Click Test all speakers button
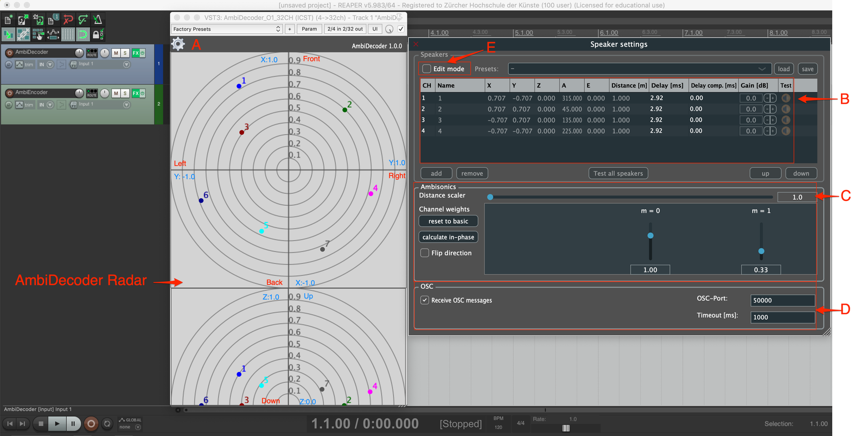Viewport: 868px width, 436px height. coord(618,173)
